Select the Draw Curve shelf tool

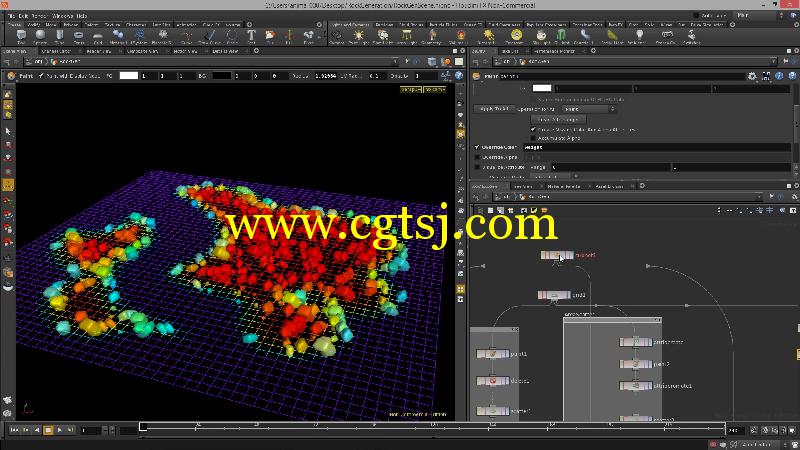click(209, 36)
